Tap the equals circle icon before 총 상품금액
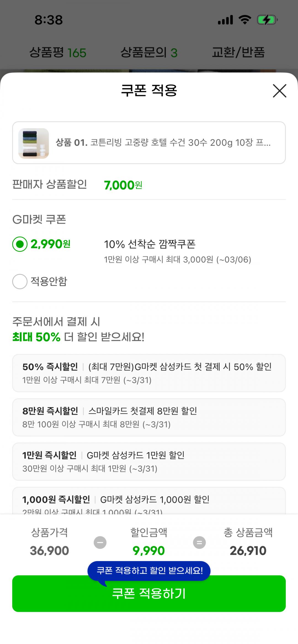This screenshot has width=298, height=644. [x=199, y=543]
